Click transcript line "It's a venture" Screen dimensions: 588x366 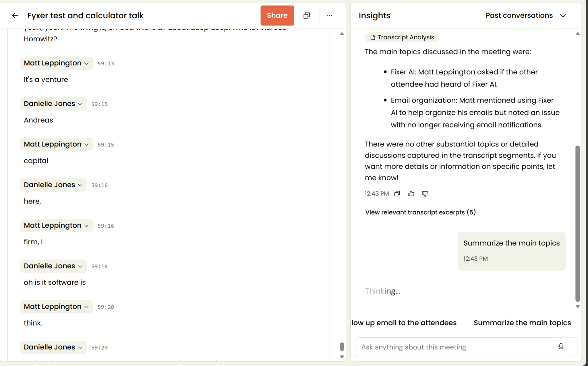[46, 80]
